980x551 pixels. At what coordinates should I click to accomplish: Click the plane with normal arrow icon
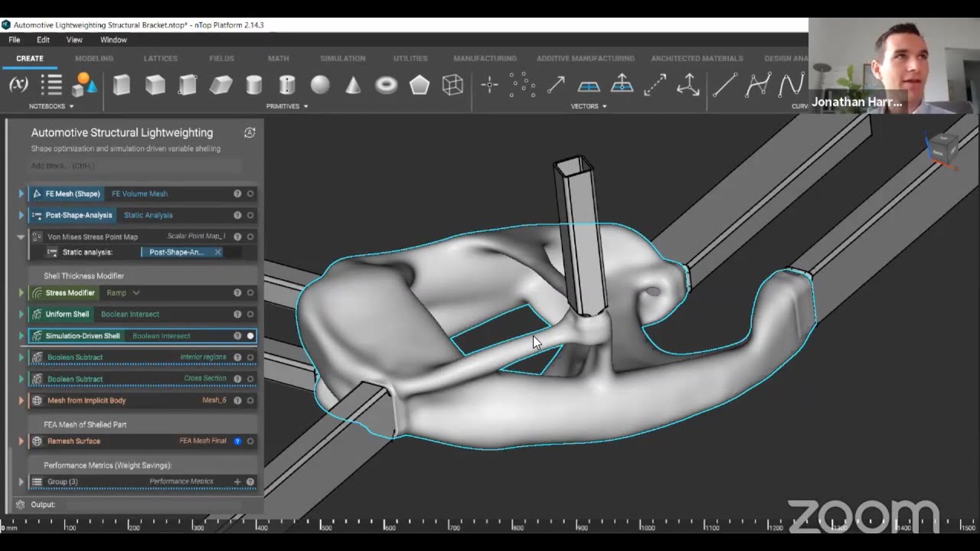coord(622,84)
